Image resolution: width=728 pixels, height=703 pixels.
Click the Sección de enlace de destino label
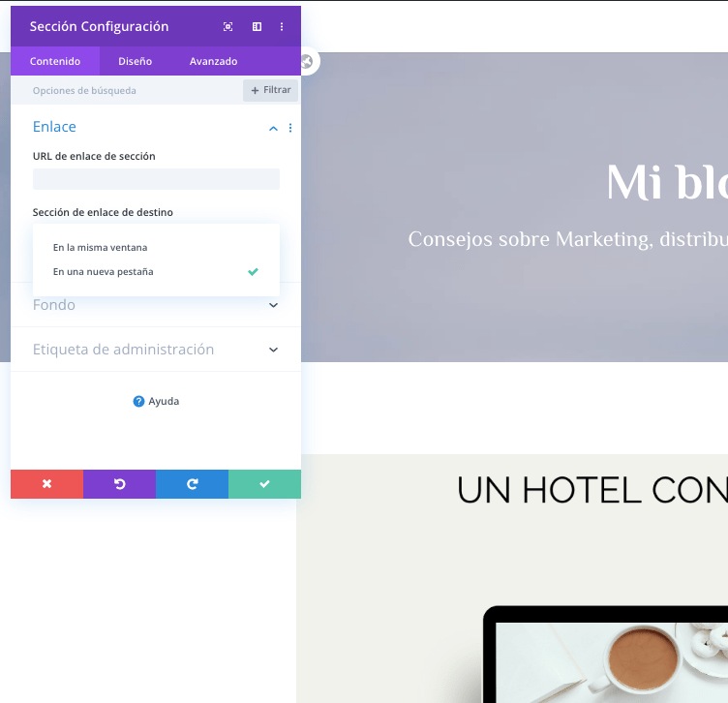pos(103,212)
